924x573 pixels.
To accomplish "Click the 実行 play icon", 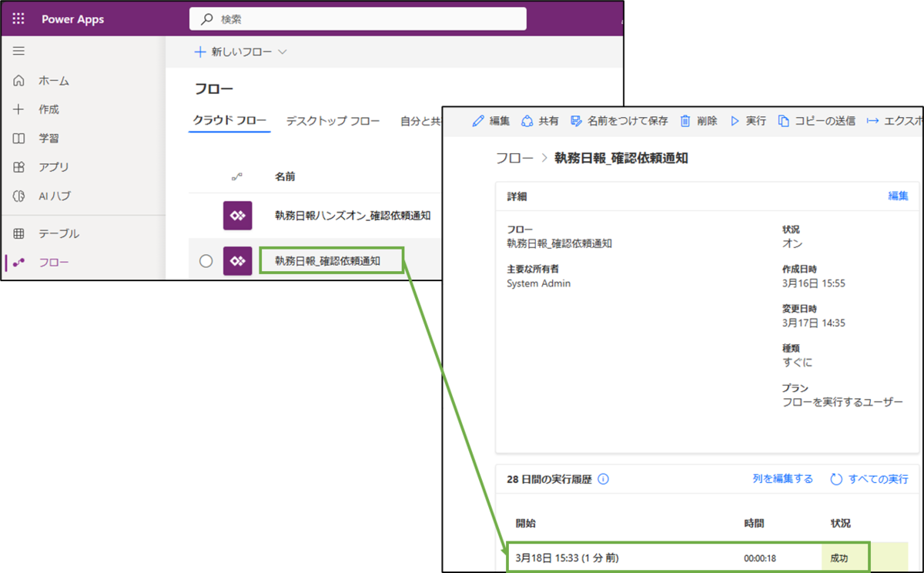I will pos(735,121).
